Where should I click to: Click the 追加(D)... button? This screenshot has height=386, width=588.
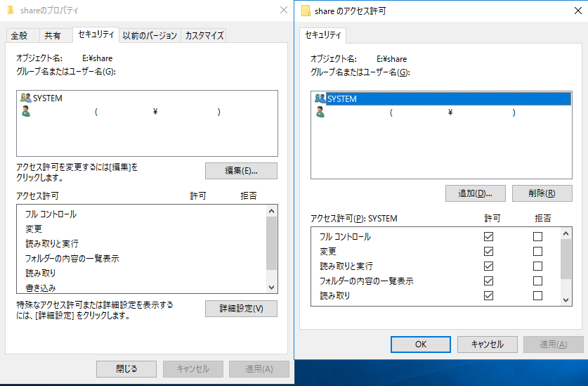pyautogui.click(x=475, y=193)
